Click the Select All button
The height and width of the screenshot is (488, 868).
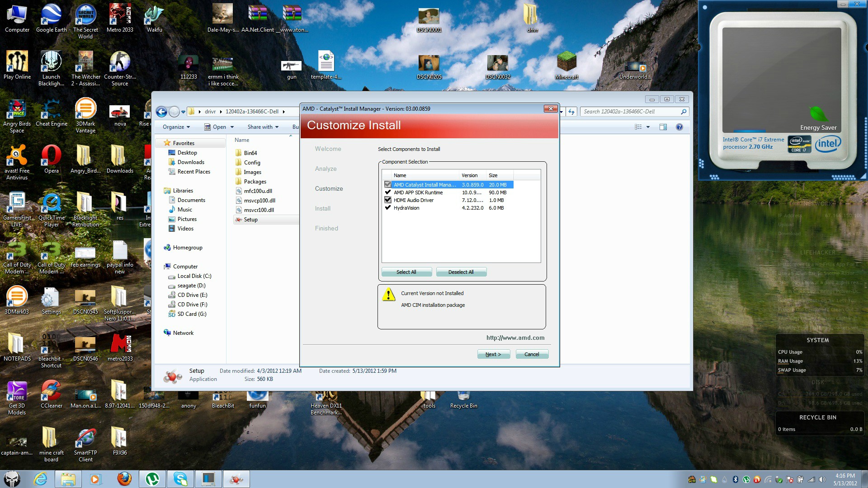(x=406, y=272)
